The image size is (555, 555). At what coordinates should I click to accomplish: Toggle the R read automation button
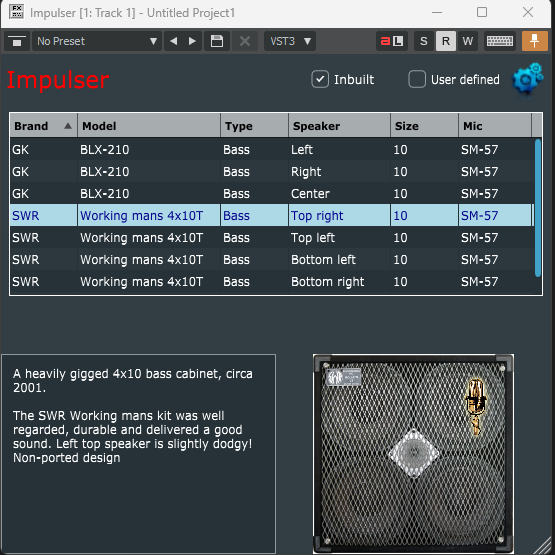click(x=446, y=41)
